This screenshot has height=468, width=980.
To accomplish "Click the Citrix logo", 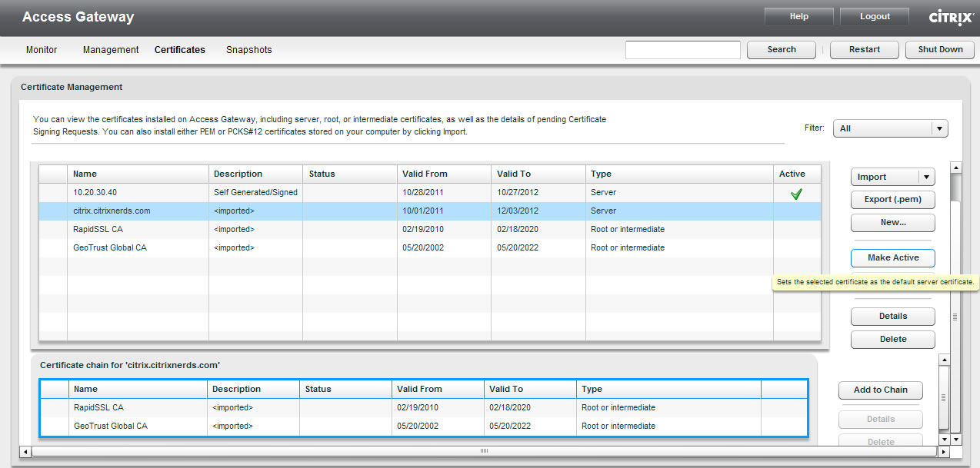I will coord(952,17).
